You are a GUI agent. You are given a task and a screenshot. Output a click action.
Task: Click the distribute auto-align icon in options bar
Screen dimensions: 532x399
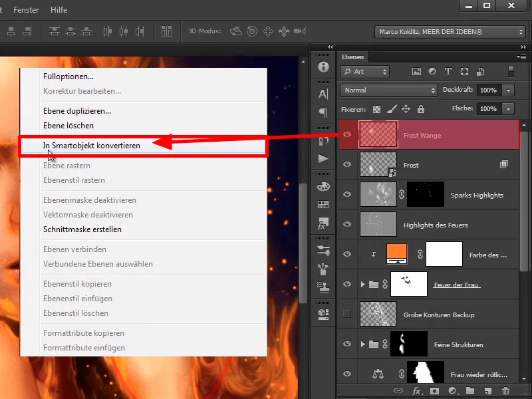tap(166, 31)
